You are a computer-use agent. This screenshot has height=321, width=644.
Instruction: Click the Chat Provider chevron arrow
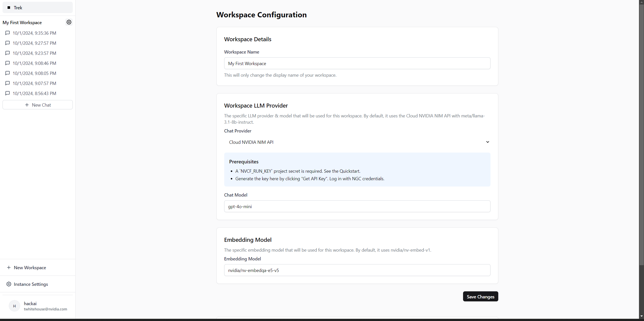click(487, 142)
